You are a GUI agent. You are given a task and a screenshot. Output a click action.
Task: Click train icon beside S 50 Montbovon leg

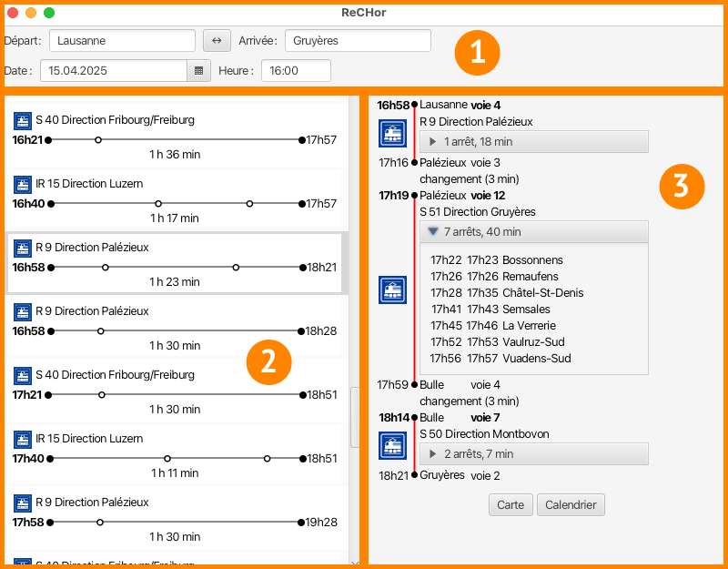(x=392, y=445)
